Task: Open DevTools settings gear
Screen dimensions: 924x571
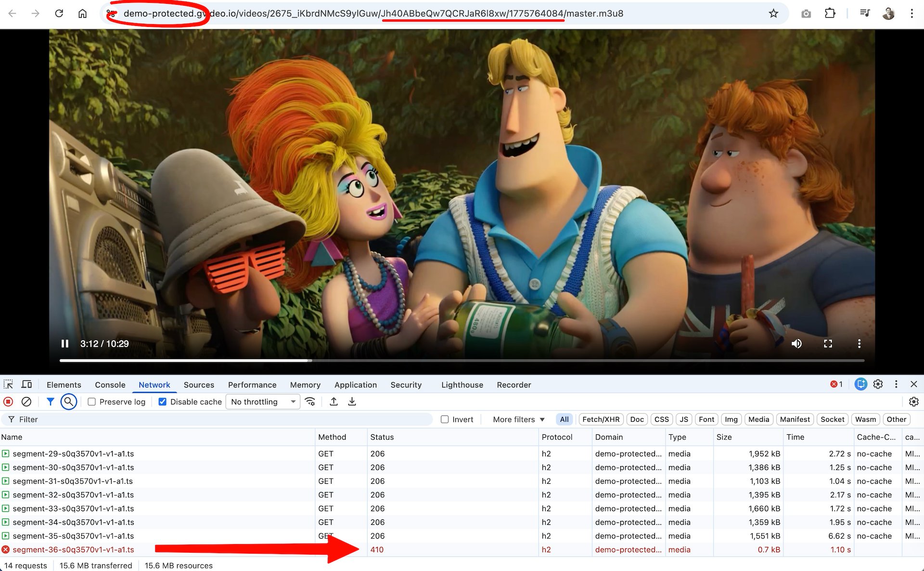Action: [878, 384]
